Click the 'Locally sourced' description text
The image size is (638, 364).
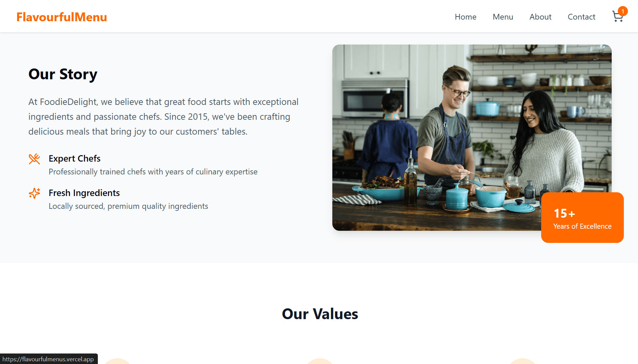pyautogui.click(x=128, y=206)
